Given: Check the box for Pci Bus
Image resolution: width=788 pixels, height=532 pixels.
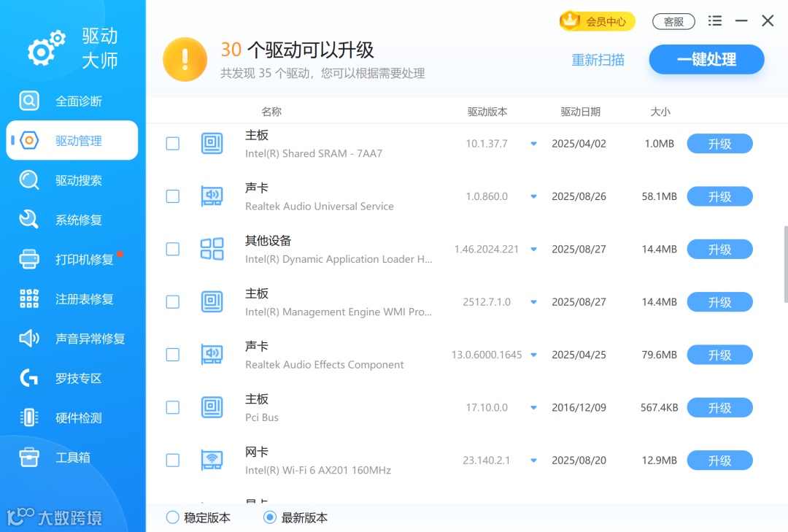Looking at the screenshot, I should point(173,407).
